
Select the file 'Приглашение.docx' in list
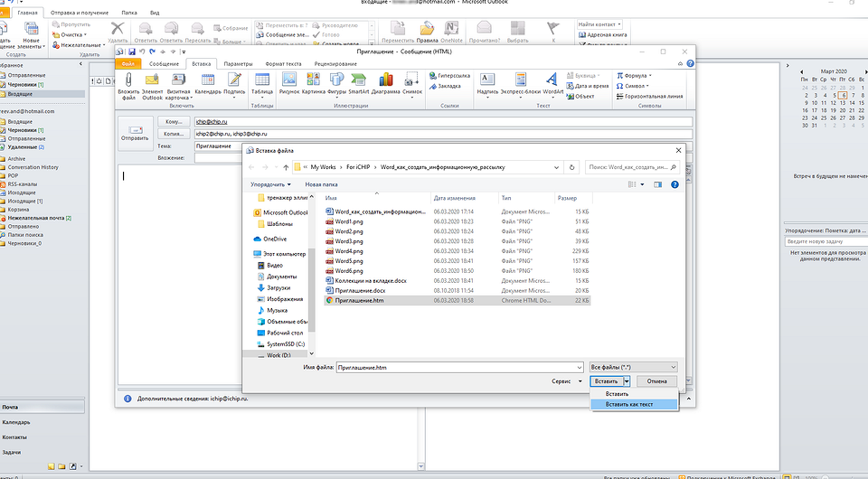click(360, 290)
